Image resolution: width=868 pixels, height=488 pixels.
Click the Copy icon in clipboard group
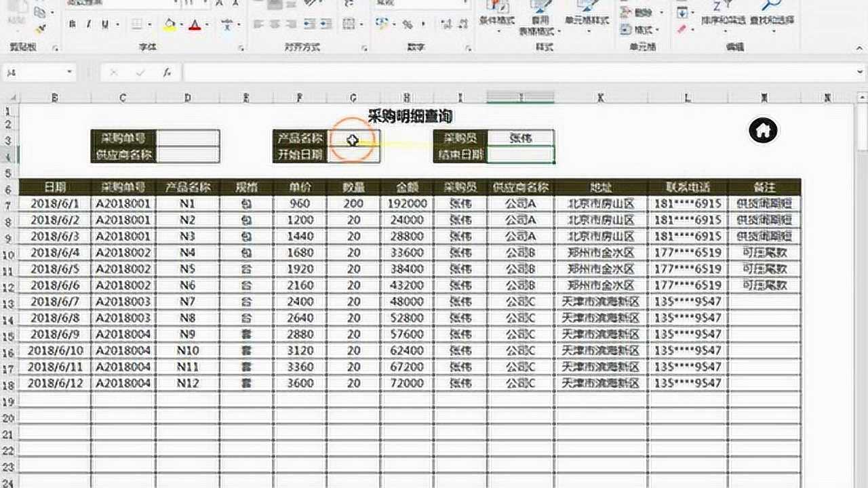[x=39, y=12]
